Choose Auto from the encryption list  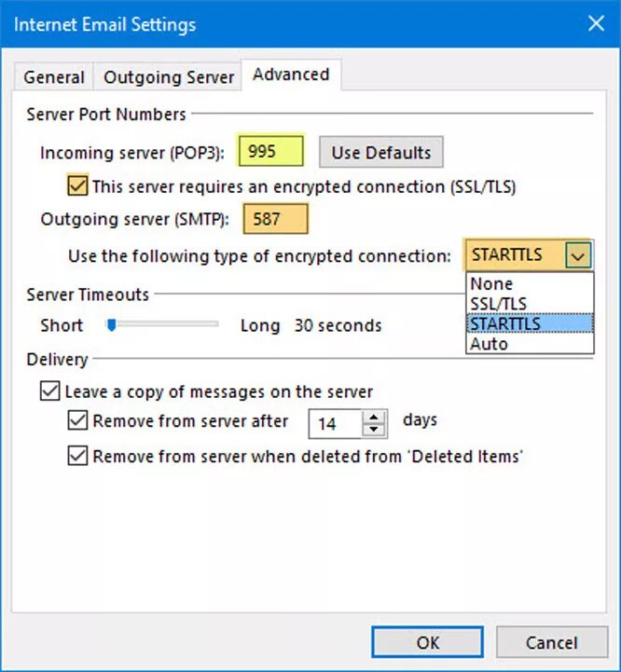(x=530, y=344)
